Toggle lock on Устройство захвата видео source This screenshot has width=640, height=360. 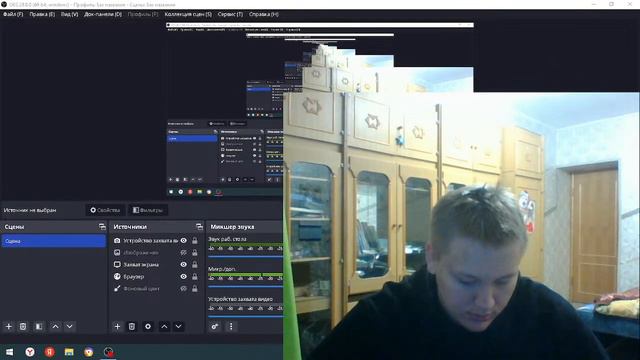point(195,241)
